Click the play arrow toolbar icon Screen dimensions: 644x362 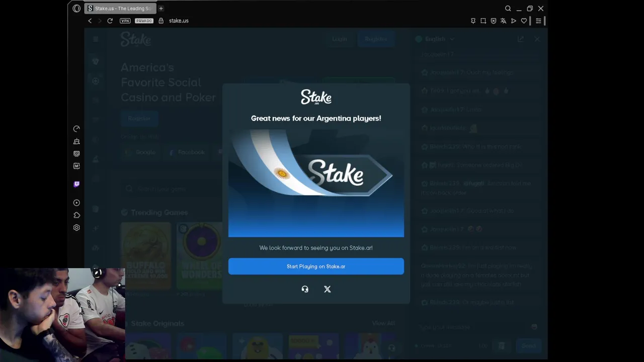pyautogui.click(x=514, y=21)
